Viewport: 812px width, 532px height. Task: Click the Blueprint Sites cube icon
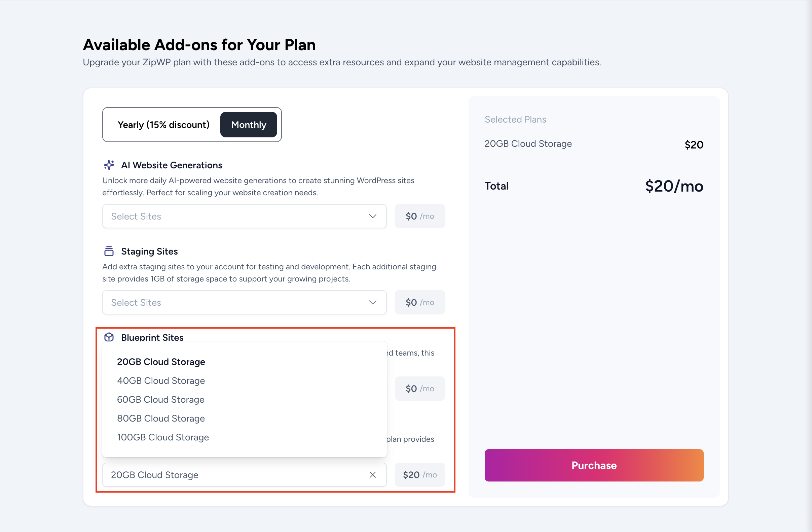[109, 337]
